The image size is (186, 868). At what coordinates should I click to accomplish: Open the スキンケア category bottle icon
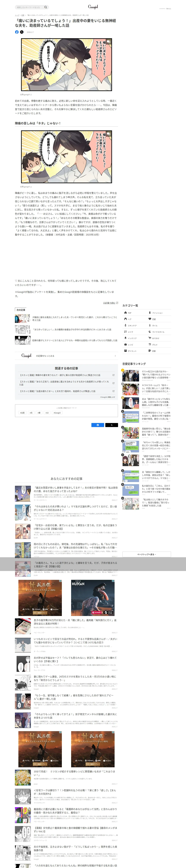(125, 325)
